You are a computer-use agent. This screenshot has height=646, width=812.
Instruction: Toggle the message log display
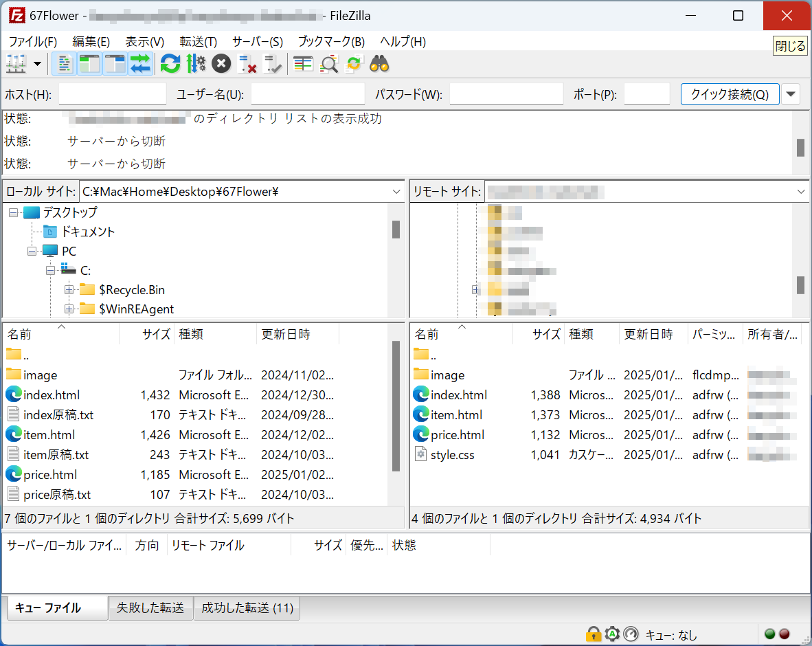pyautogui.click(x=64, y=64)
